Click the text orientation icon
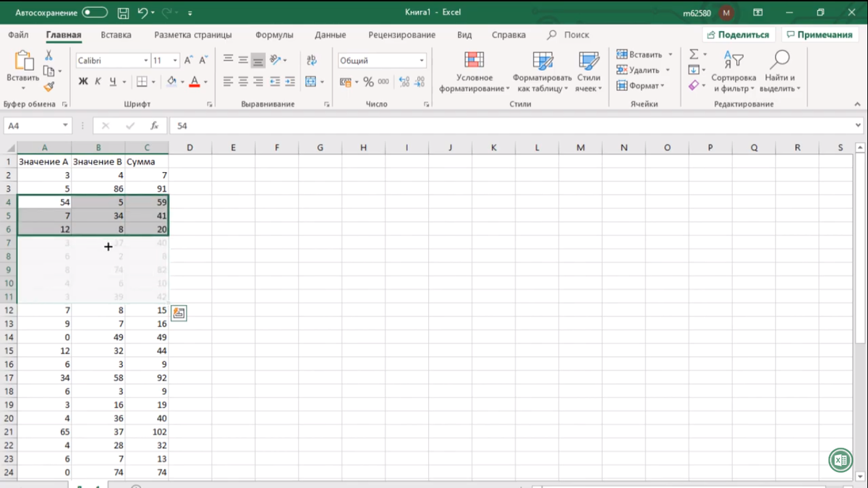868x488 pixels. click(x=276, y=61)
